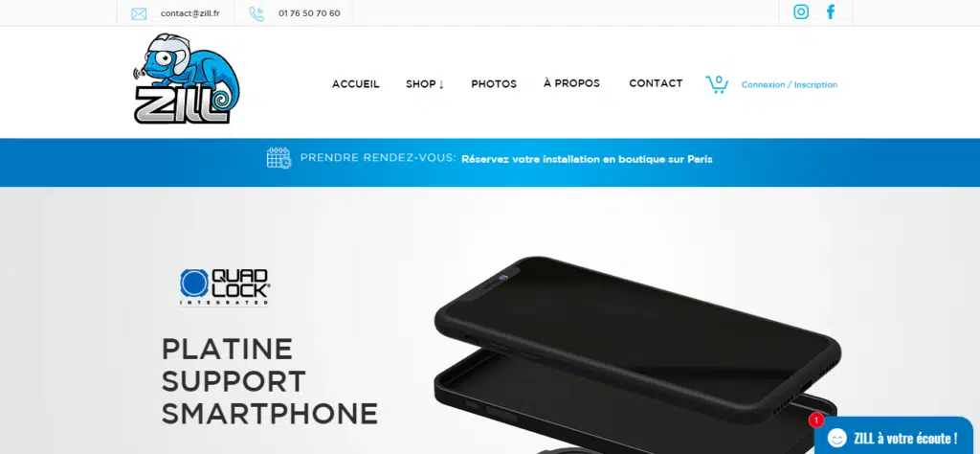Click the calendar appointment icon
Viewport: 980px width, 454px height.
coord(278,158)
